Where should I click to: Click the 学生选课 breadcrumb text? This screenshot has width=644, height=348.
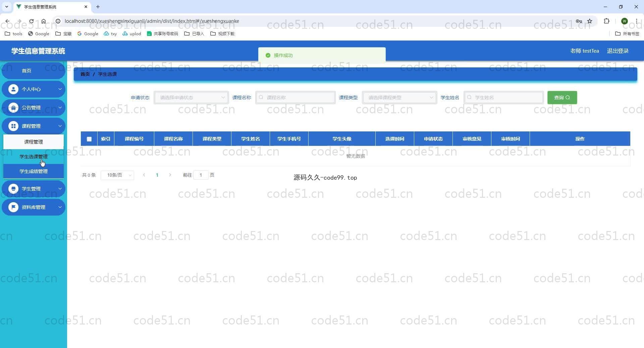[107, 74]
